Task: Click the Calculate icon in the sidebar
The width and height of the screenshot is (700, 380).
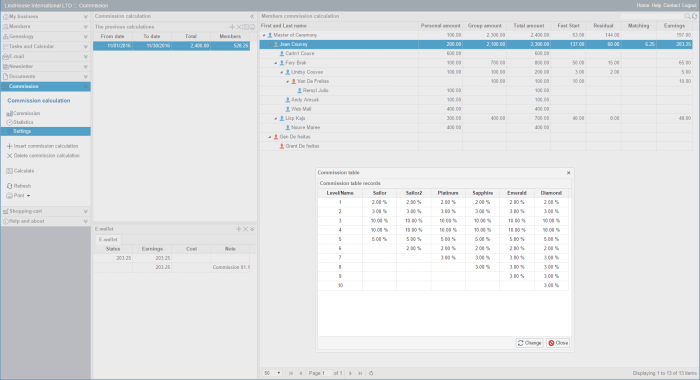Action: (x=9, y=171)
